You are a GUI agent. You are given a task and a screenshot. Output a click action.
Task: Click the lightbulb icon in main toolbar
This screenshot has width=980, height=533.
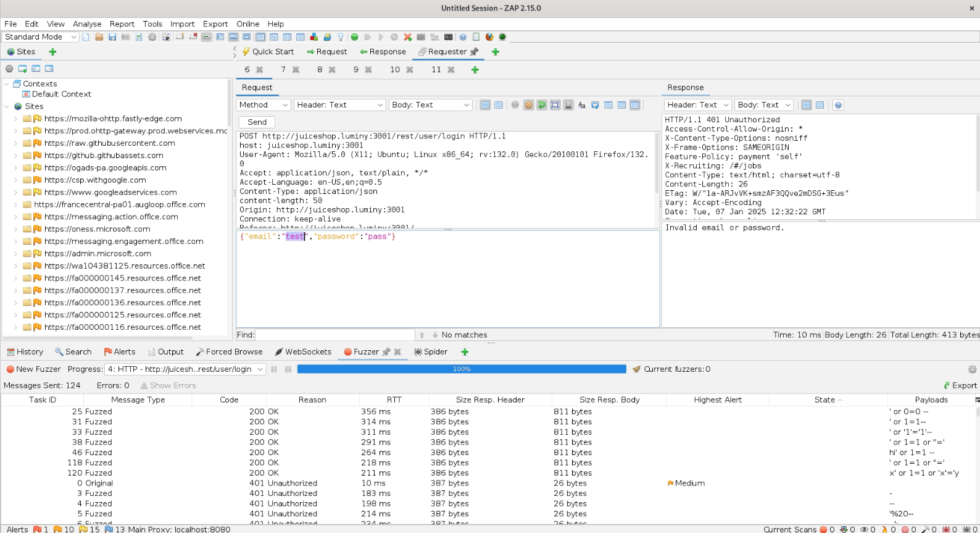pos(341,37)
